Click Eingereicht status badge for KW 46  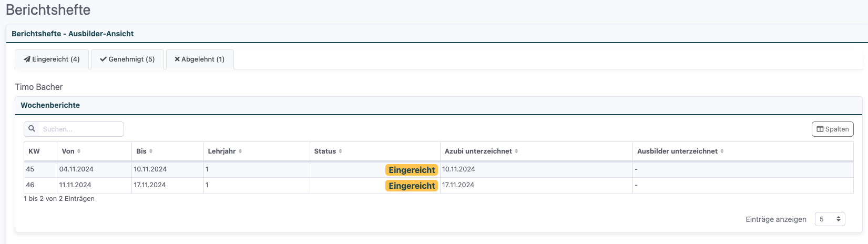412,186
